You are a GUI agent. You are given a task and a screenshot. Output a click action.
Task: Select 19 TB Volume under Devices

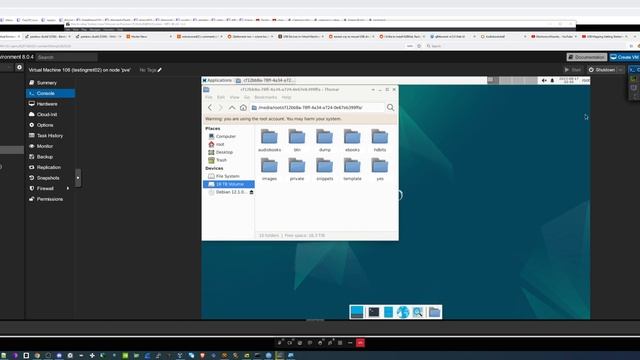point(229,184)
